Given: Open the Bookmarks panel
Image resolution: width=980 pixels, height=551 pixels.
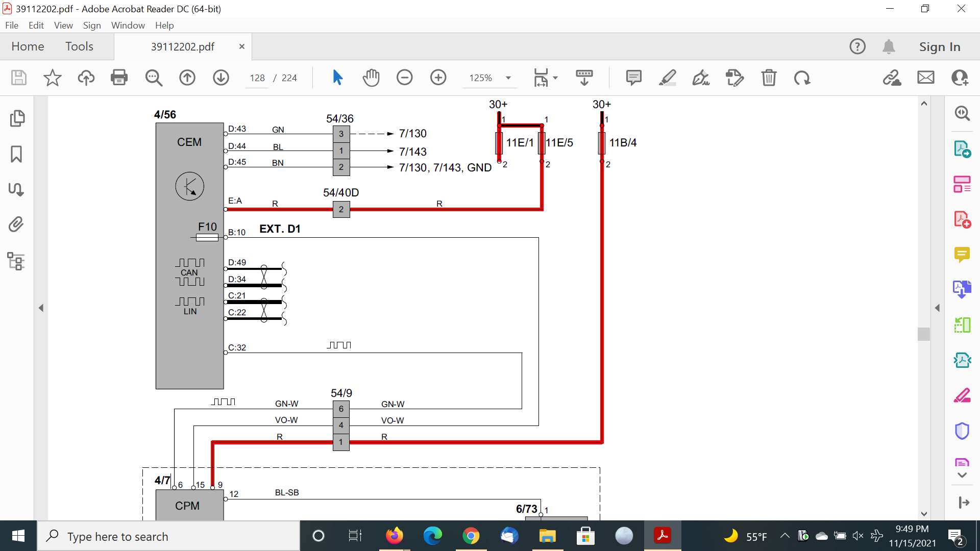Looking at the screenshot, I should (x=16, y=154).
